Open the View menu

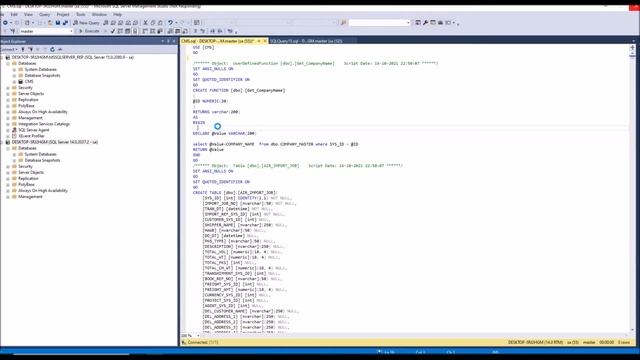pos(28,14)
